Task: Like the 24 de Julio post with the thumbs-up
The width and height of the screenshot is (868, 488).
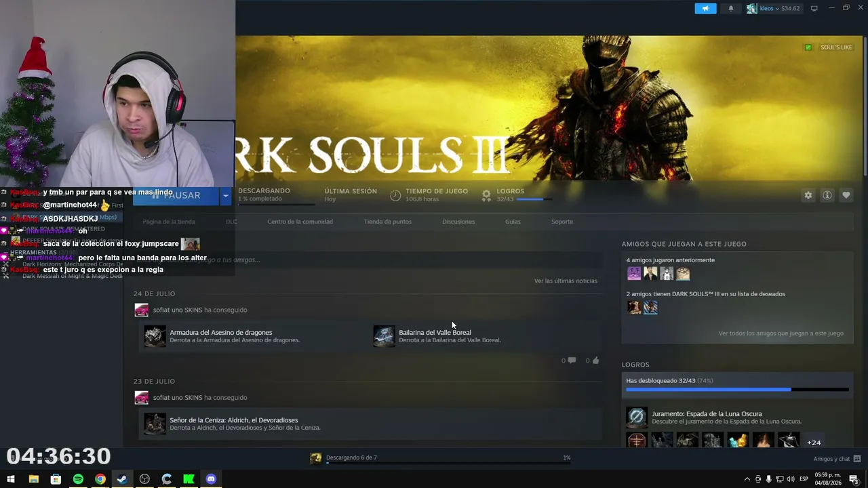Action: [x=595, y=361]
